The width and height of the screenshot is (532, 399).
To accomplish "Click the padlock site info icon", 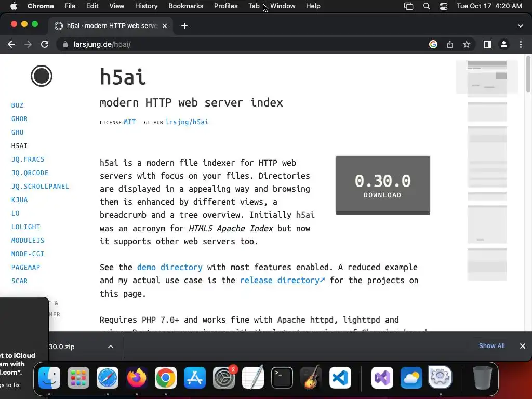I will (65, 45).
